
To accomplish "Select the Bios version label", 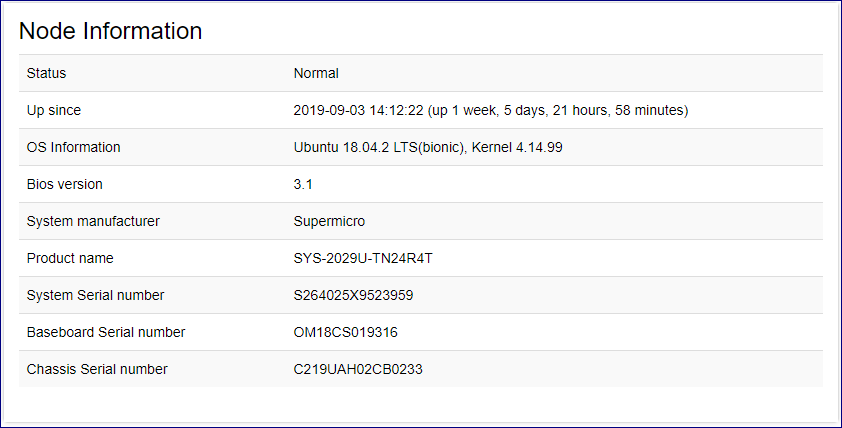I will 64,184.
